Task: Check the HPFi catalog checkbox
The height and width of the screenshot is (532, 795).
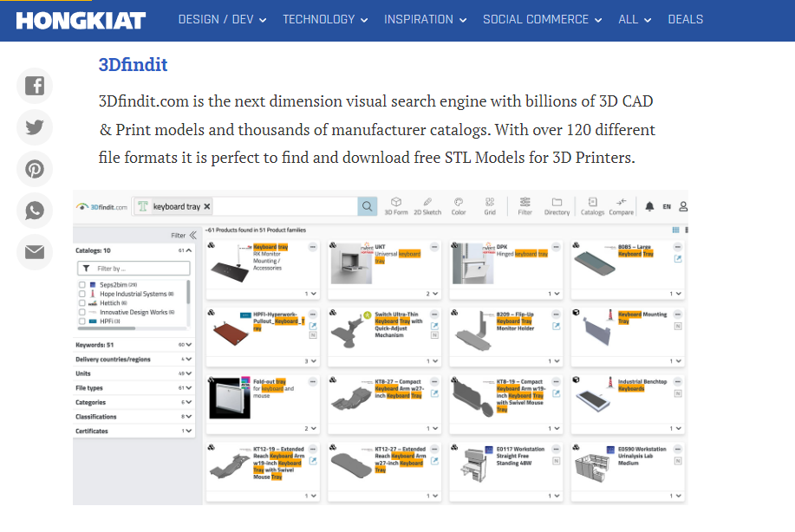Action: point(82,321)
